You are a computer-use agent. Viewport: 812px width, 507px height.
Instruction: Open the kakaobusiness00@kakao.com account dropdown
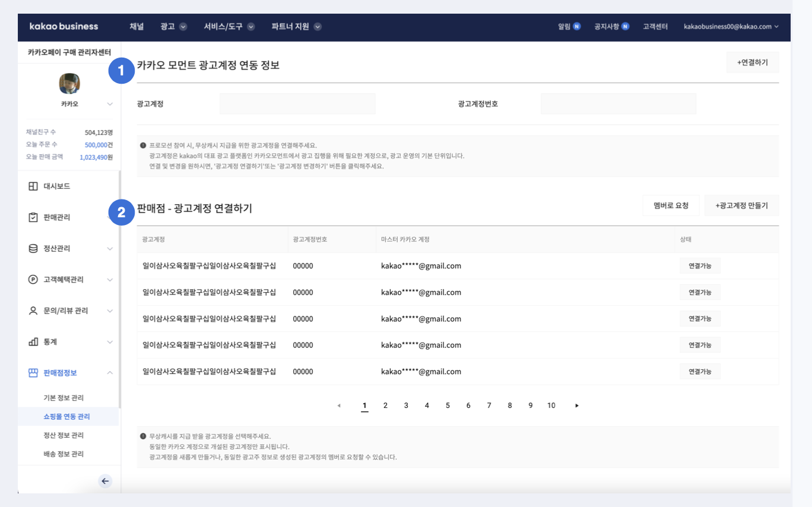tap(731, 27)
